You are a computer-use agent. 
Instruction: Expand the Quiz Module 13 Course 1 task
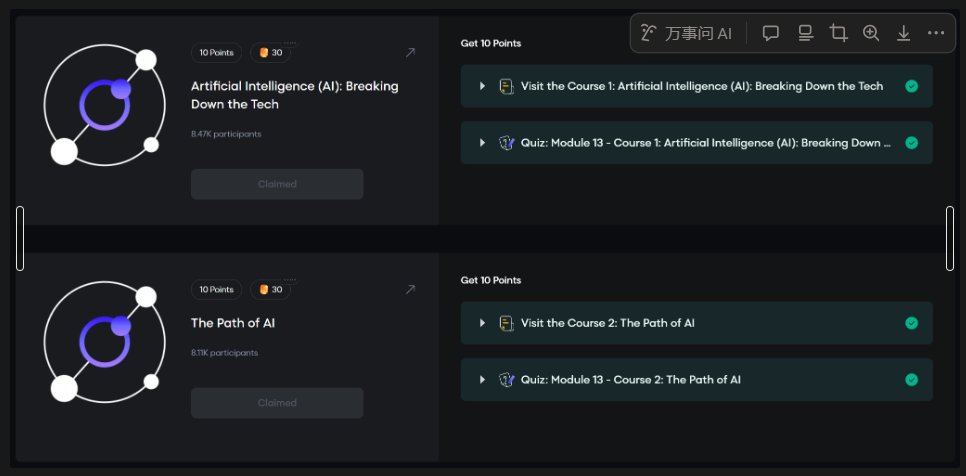coord(482,143)
